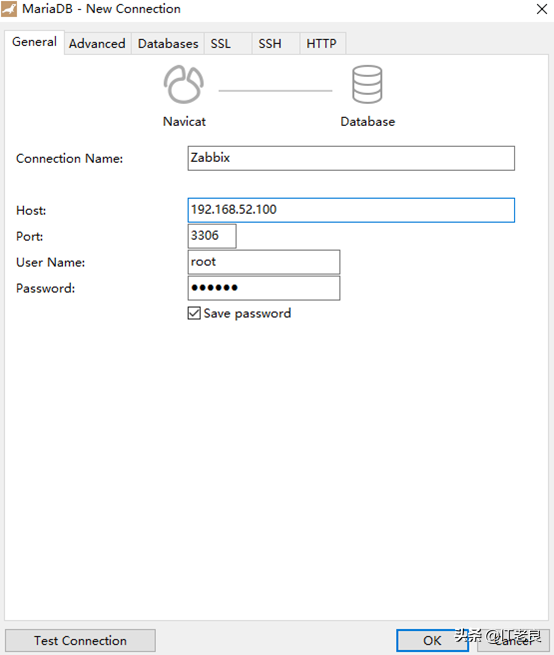Click the User Name label
Image resolution: width=554 pixels, height=655 pixels.
click(51, 262)
